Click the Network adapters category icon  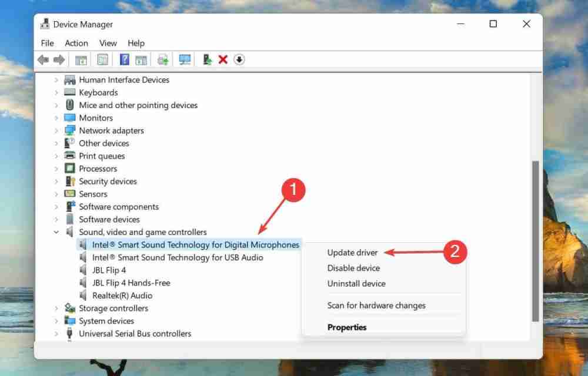click(x=70, y=130)
